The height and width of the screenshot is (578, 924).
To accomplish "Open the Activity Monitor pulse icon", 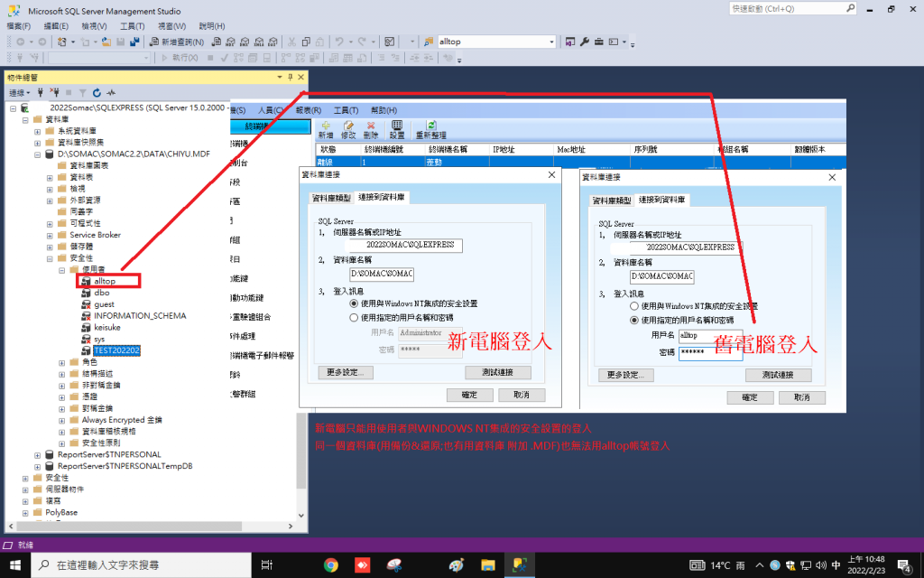I will [x=111, y=93].
